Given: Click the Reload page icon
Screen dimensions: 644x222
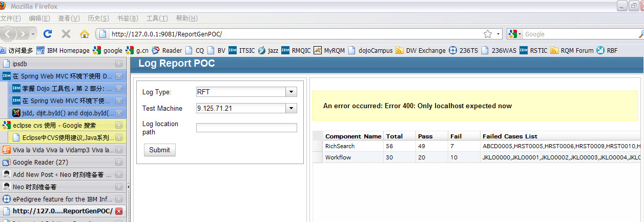Looking at the screenshot, I should (48, 34).
